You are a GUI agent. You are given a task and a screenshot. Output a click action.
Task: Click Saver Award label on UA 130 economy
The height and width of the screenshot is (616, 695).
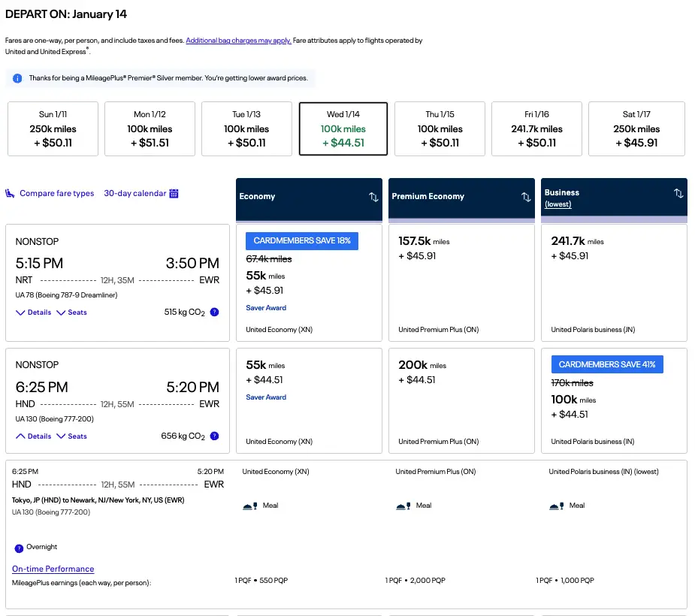click(266, 397)
